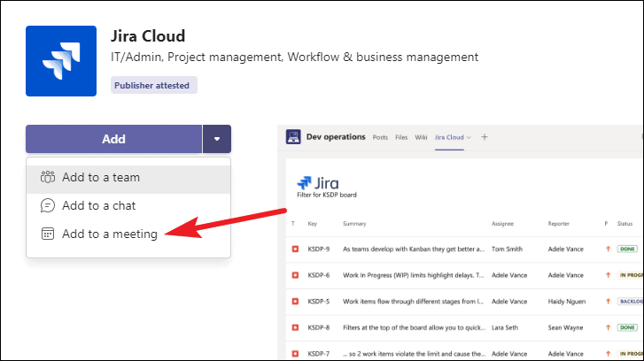The width and height of the screenshot is (644, 361).
Task: Click reporter Haidy Nguen
Action: (x=567, y=302)
